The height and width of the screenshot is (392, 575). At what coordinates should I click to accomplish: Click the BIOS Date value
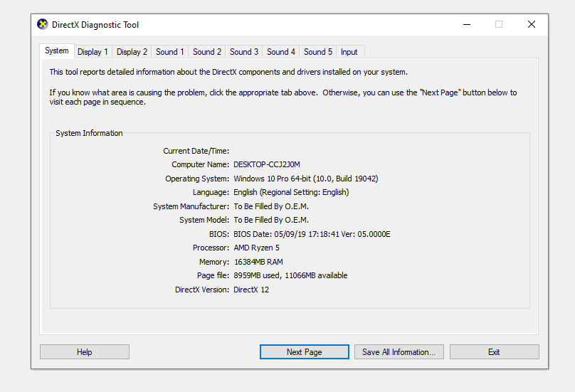tap(312, 234)
